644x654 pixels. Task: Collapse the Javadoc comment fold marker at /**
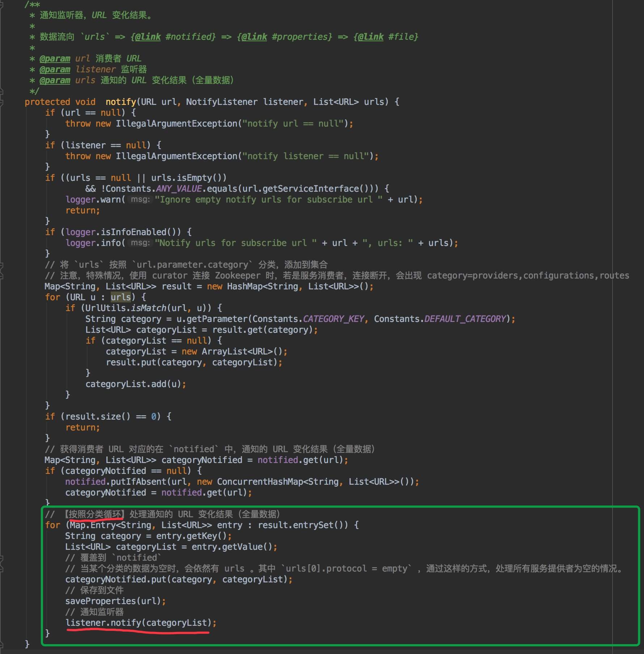(x=1, y=5)
